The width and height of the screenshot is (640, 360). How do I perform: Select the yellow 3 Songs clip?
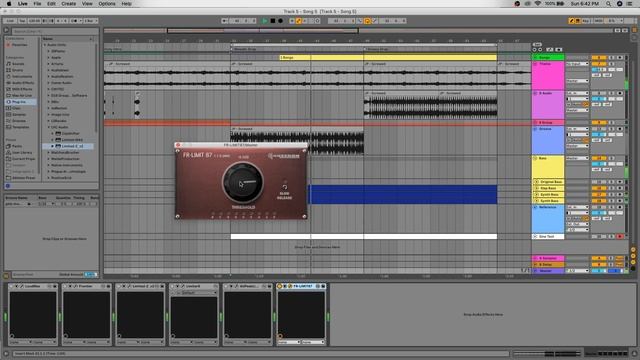click(388, 58)
